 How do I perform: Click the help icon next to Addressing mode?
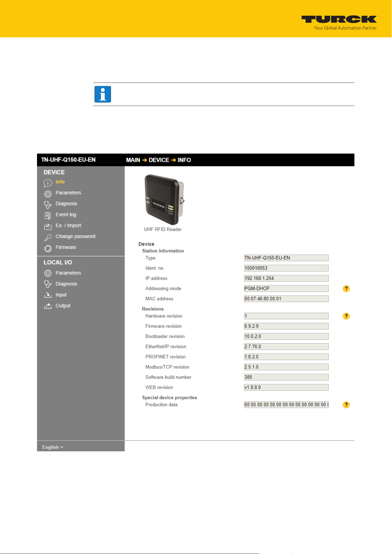[346, 289]
